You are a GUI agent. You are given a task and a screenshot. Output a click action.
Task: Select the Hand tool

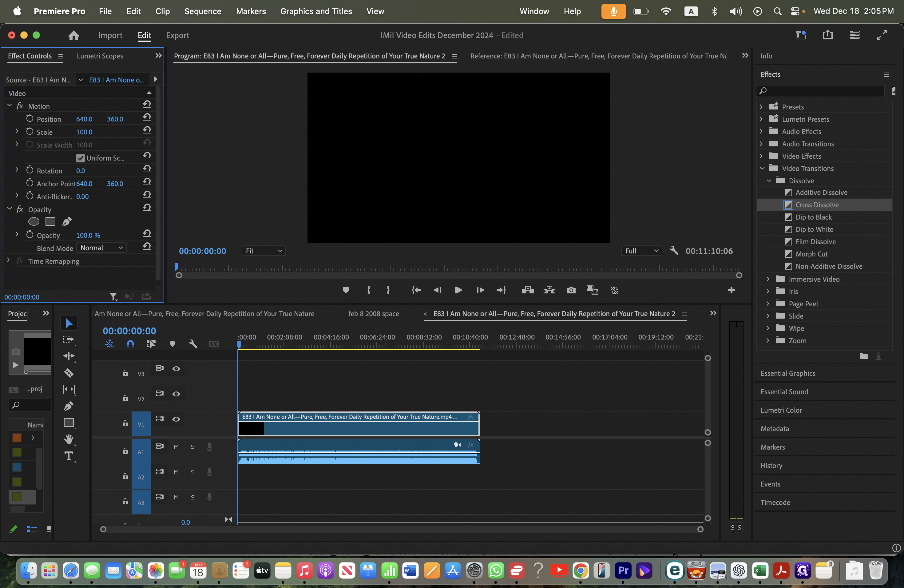(69, 439)
